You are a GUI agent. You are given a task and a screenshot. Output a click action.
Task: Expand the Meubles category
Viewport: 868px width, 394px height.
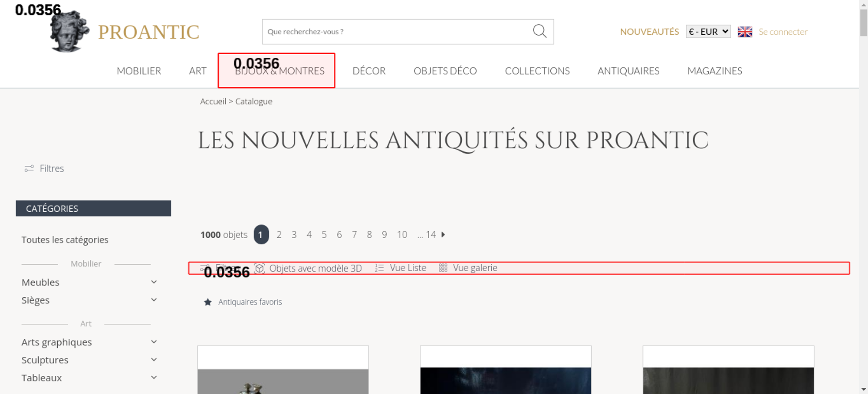(x=154, y=282)
